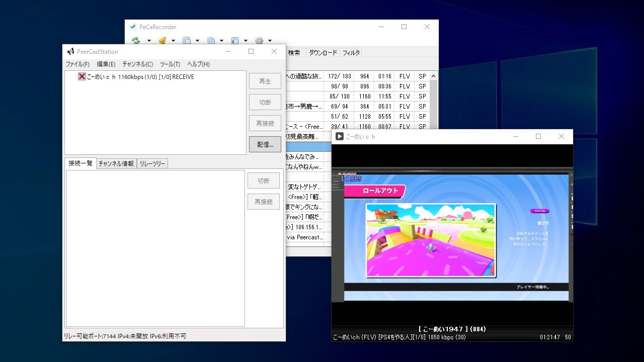Viewport: 644px width, 362px height.
Task: Click the player window play logo icon
Action: [340, 136]
